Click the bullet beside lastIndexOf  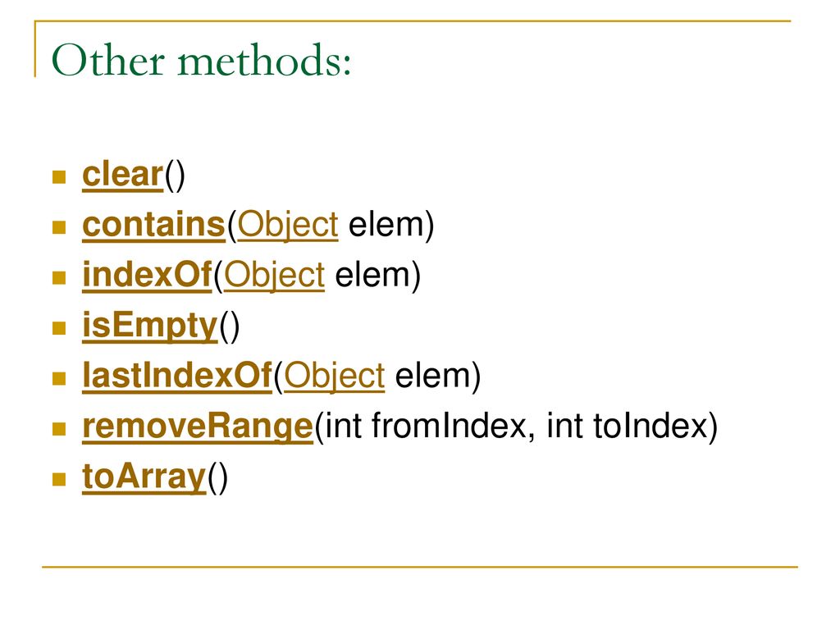click(59, 378)
